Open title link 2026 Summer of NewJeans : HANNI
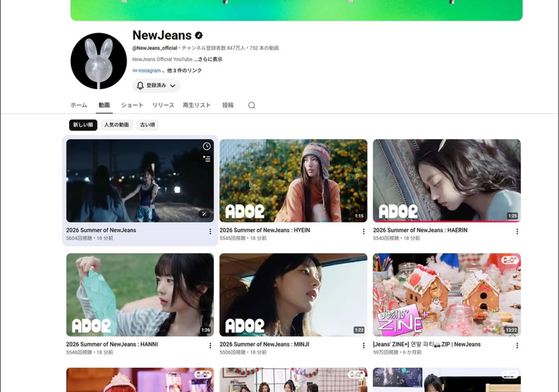This screenshot has width=559, height=392. click(x=112, y=344)
